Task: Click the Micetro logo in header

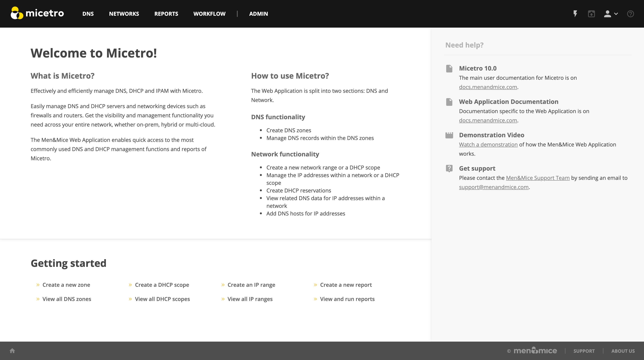Action: click(38, 13)
